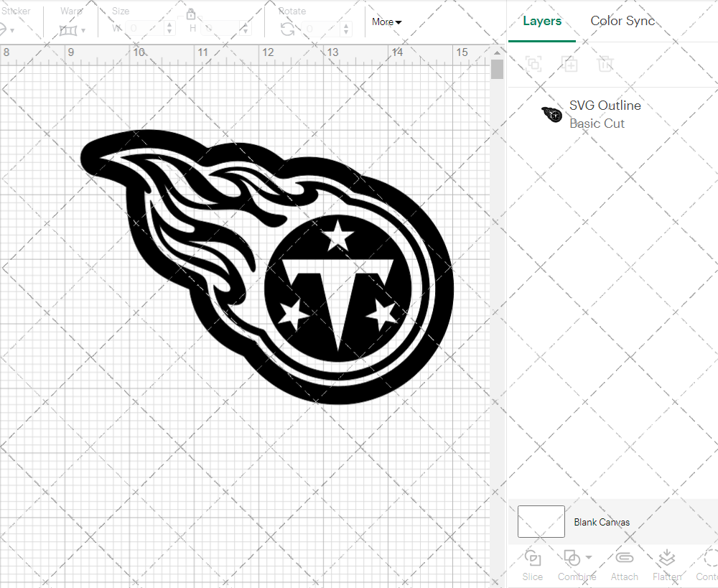Click the Contour tool icon

pos(711,558)
